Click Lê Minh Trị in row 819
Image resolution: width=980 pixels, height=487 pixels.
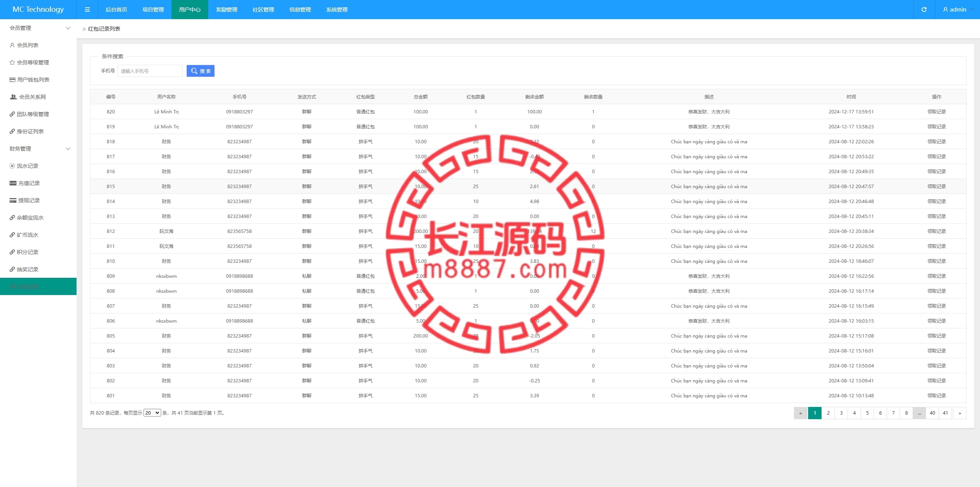click(x=166, y=127)
